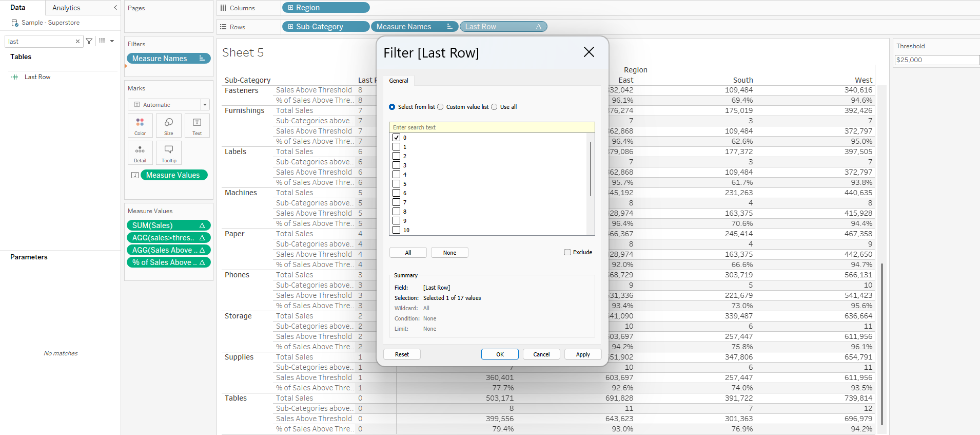
Task: Click the sort icon on the Measure Names row pill
Action: [x=449, y=27]
